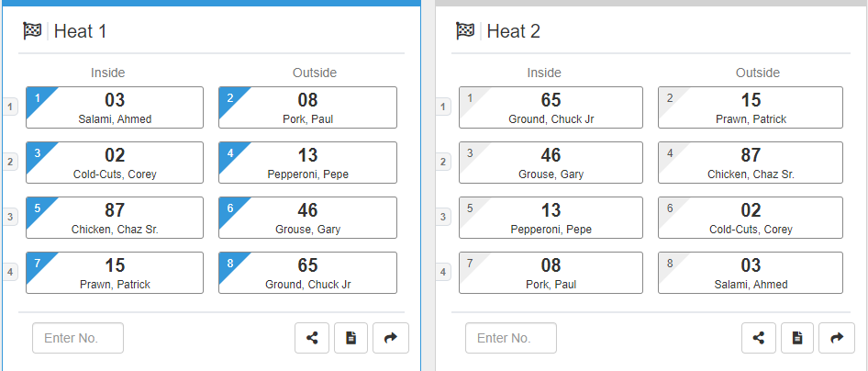Click row 1 marker beside Heat 1 grid
This screenshot has width=868, height=371.
[10, 107]
